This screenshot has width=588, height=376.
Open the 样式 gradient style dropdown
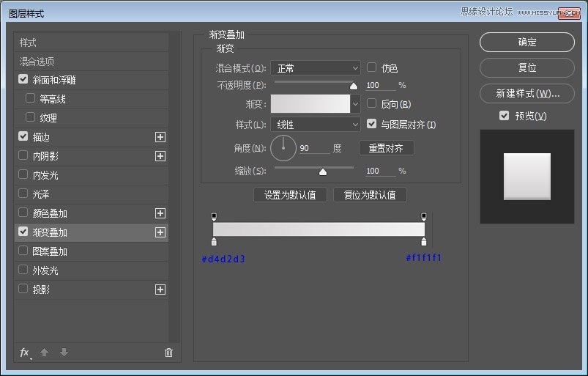(316, 125)
